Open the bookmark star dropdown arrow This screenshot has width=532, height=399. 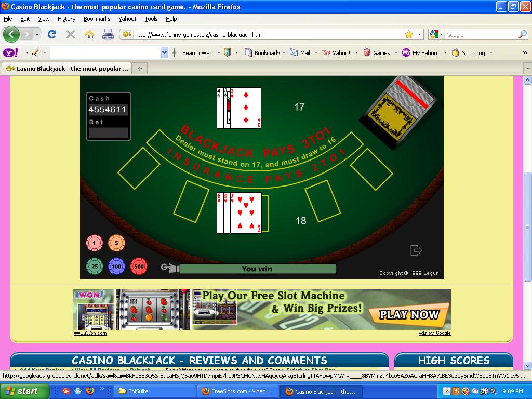tap(419, 34)
